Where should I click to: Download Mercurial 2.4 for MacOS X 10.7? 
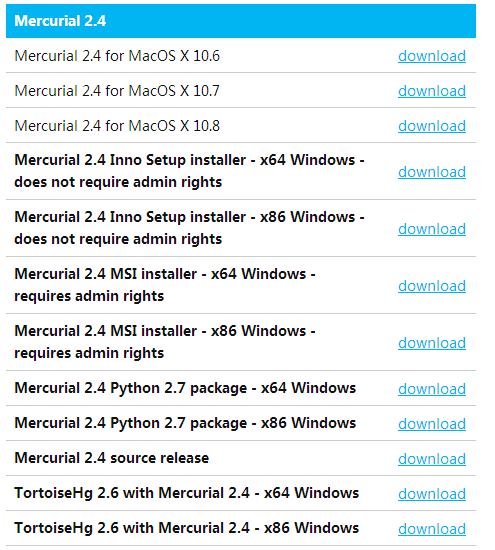point(432,91)
